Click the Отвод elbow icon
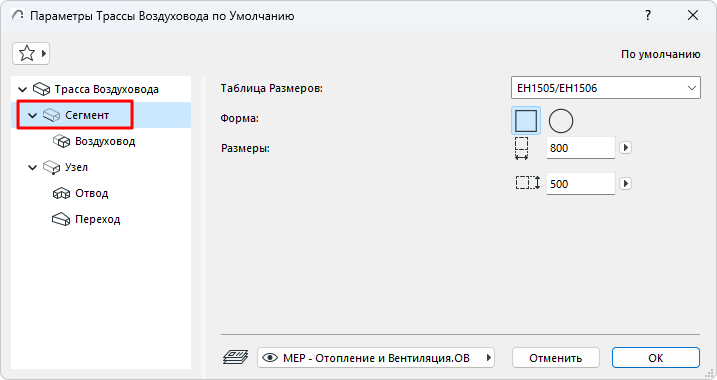Screen dimensions: 717x380 pyautogui.click(x=61, y=193)
